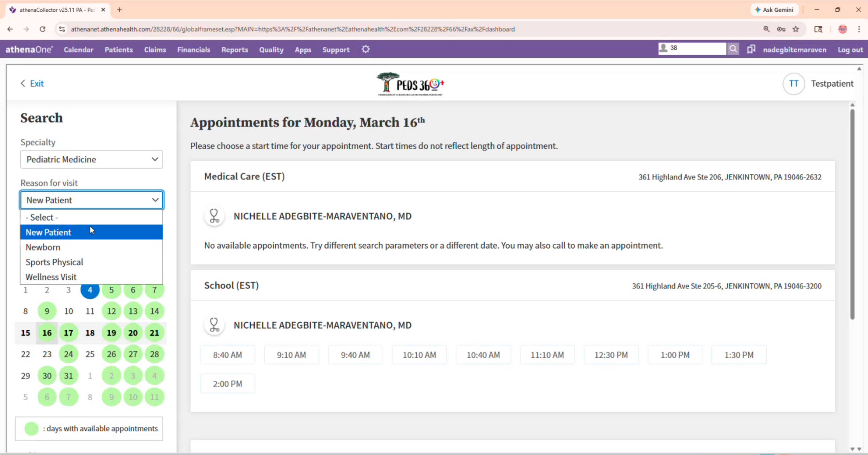This screenshot has width=868, height=455.
Task: Choose Wellness Visit in dropdown list
Action: click(x=51, y=277)
